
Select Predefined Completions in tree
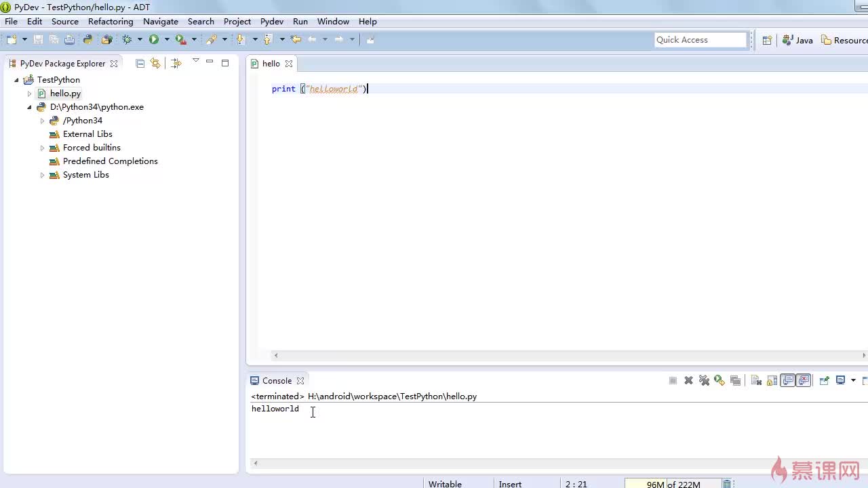point(110,161)
